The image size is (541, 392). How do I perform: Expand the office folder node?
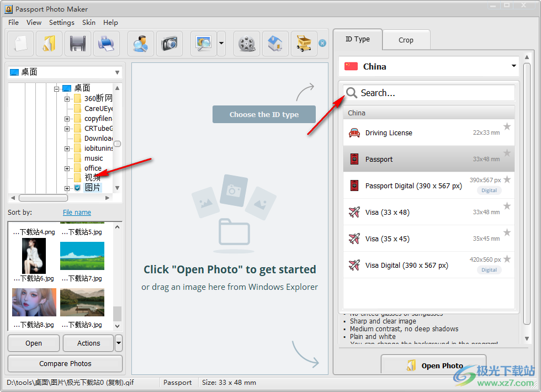pos(67,169)
